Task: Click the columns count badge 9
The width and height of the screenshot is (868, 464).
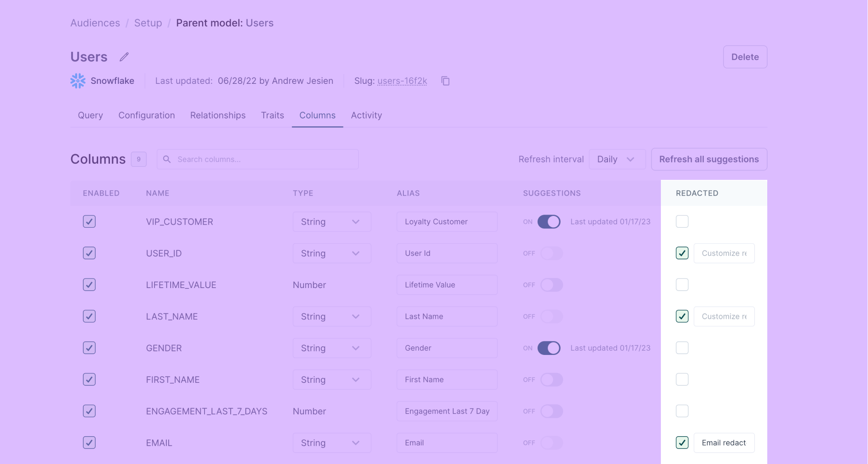Action: pyautogui.click(x=139, y=159)
